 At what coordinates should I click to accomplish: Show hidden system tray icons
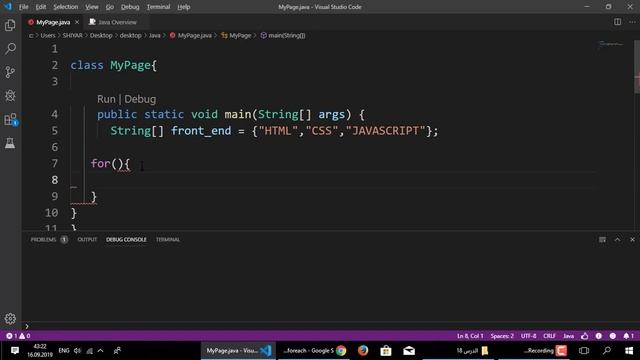pyautogui.click(x=100, y=351)
